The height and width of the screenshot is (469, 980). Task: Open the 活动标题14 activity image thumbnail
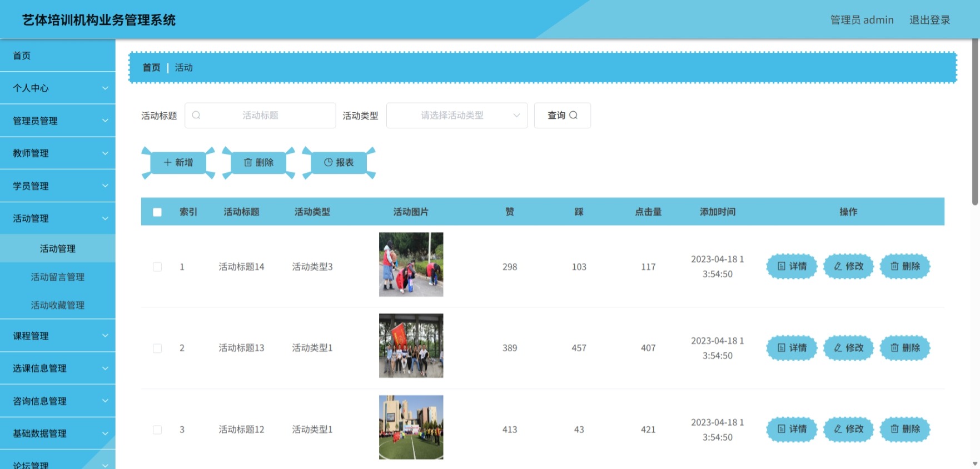click(411, 265)
